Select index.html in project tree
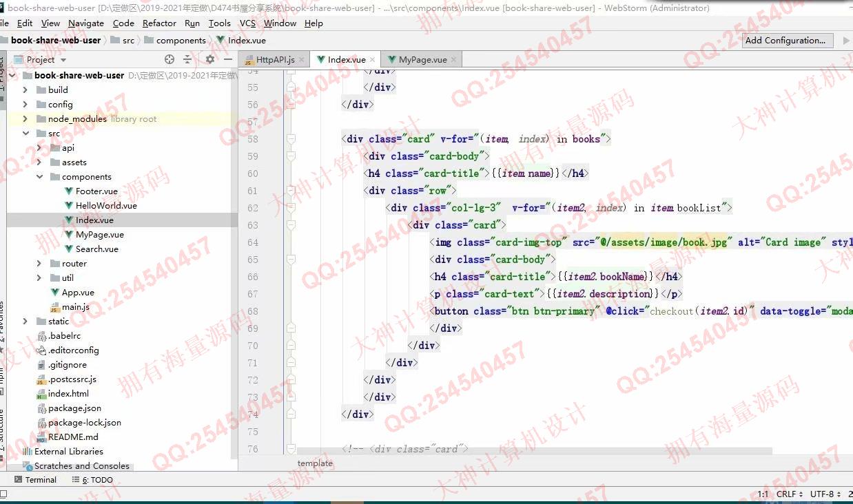 pyautogui.click(x=68, y=393)
